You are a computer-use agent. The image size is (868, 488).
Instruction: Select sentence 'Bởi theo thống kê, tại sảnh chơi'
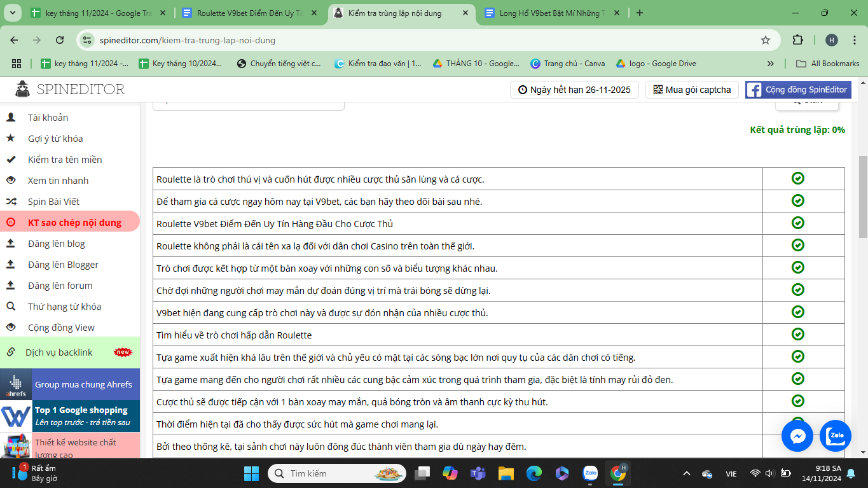coord(341,447)
